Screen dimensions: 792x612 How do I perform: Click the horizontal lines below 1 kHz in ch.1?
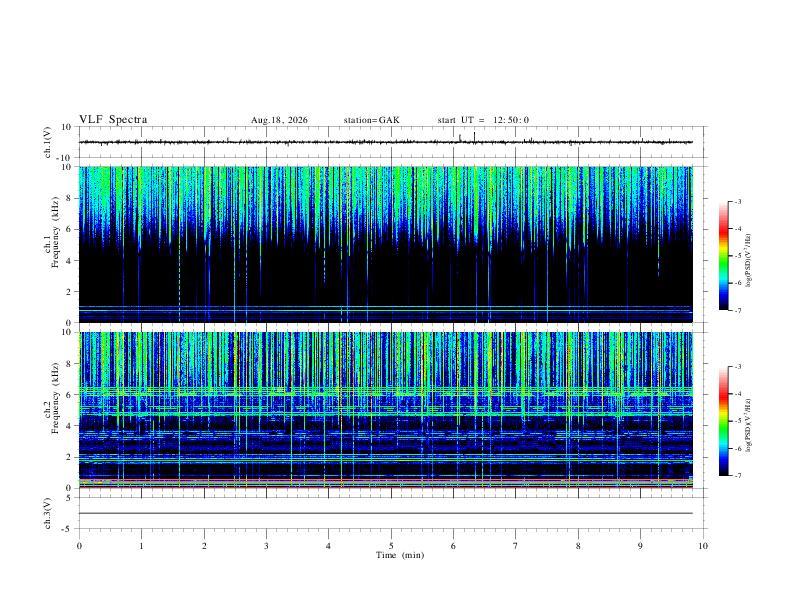pyautogui.click(x=386, y=313)
